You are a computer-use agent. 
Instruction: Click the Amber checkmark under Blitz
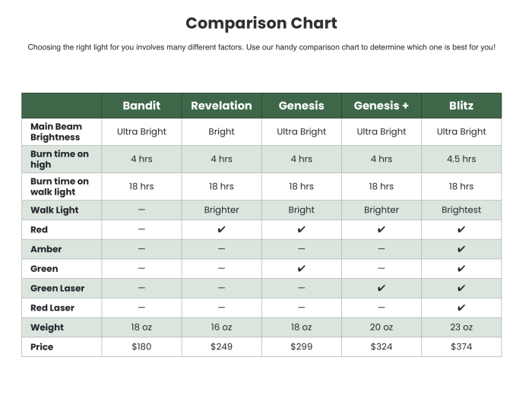point(461,249)
